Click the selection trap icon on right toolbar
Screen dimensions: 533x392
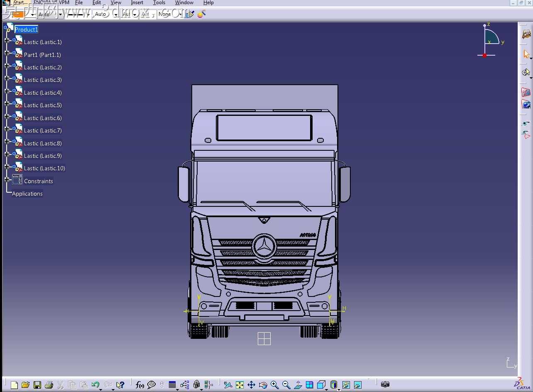click(526, 73)
